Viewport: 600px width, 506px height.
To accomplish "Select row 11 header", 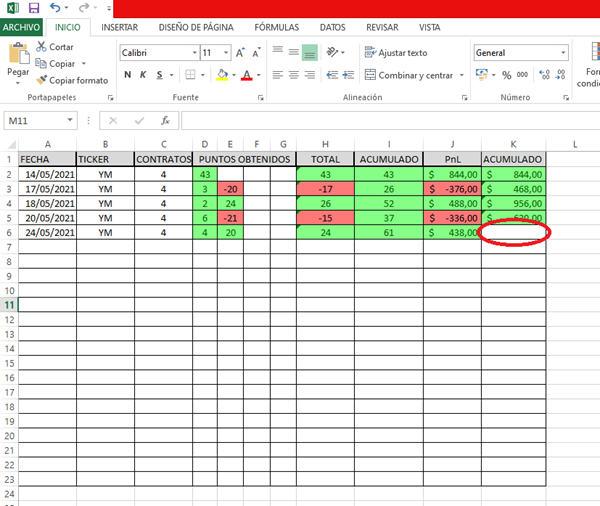I will pyautogui.click(x=9, y=305).
